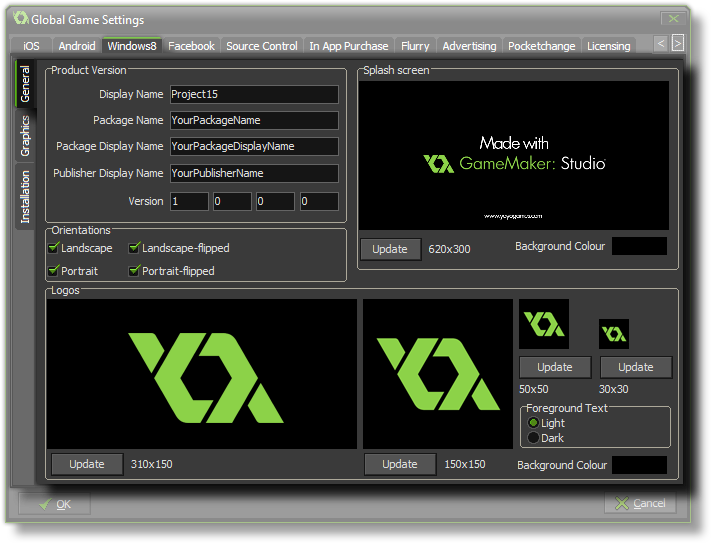Open the Facebook tab

(x=191, y=46)
